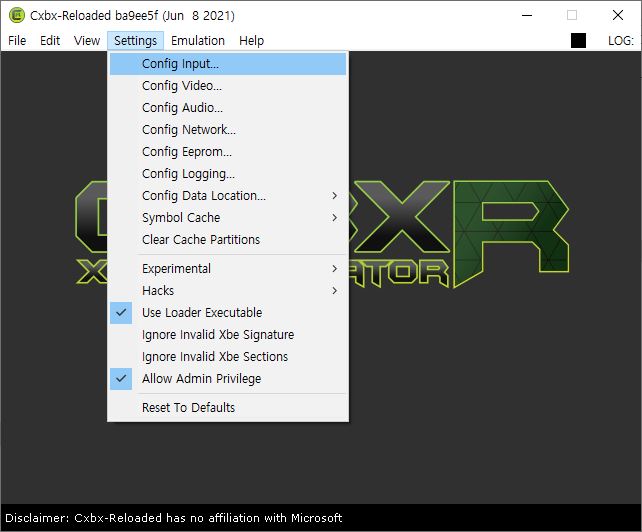Screen dimensions: 642x532
Task: Open the View menu
Action: (87, 41)
